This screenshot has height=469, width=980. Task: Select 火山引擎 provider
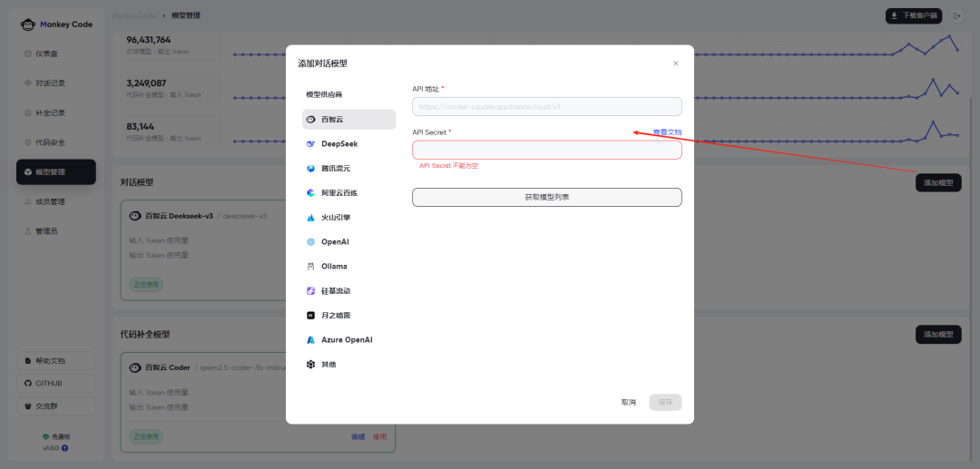pyautogui.click(x=348, y=218)
